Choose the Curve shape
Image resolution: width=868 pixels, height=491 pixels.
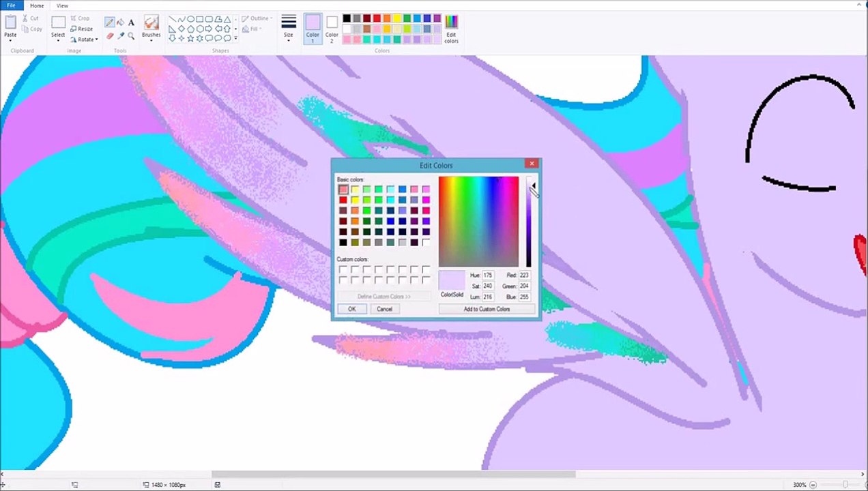click(x=181, y=19)
